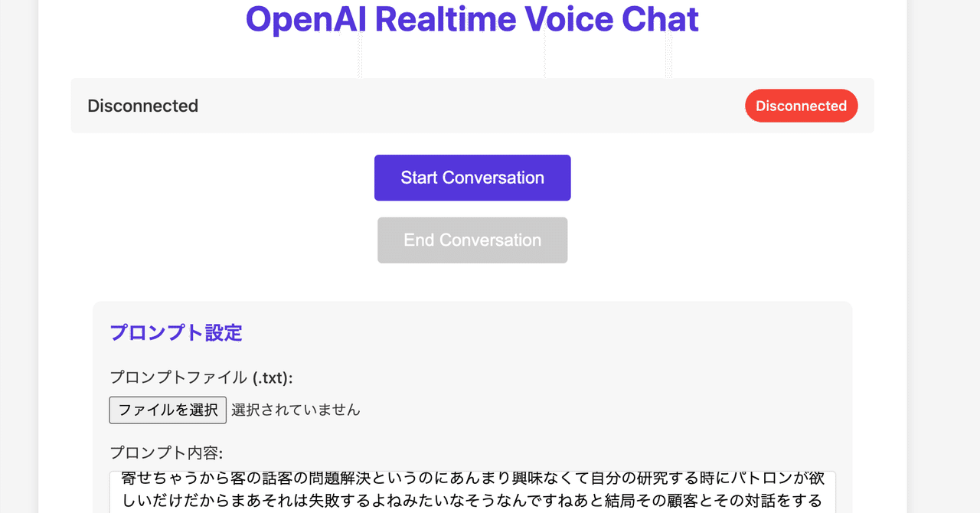Select the OpenAI Realtime Voice Chat heading

472,19
